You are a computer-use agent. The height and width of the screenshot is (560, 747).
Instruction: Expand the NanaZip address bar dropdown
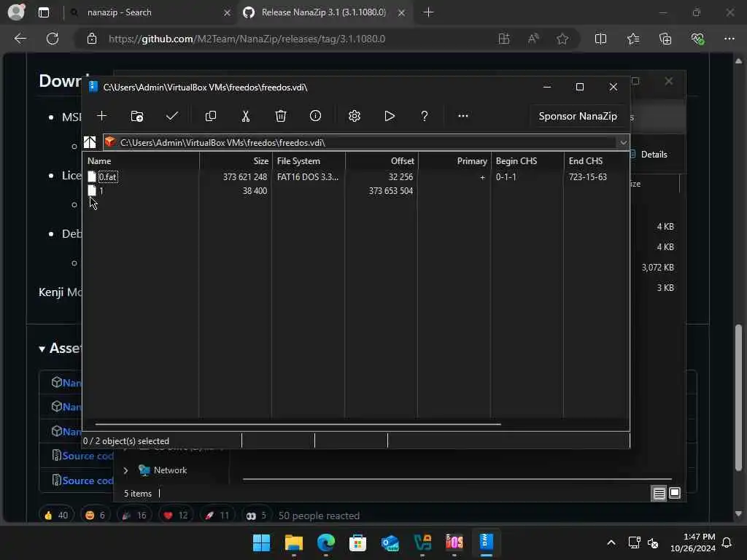(623, 142)
